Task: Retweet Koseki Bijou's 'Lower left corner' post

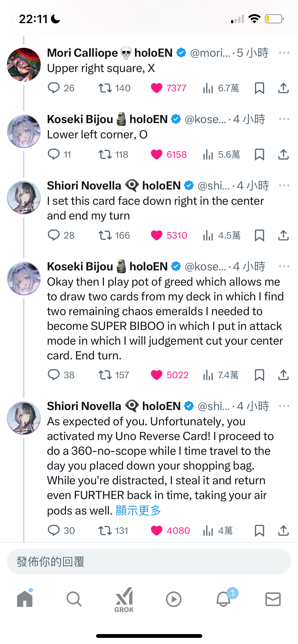Action: (x=113, y=154)
